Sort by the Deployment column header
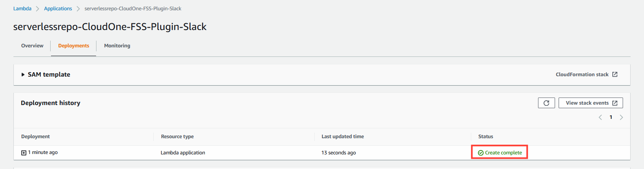This screenshot has width=644, height=169. (36, 137)
